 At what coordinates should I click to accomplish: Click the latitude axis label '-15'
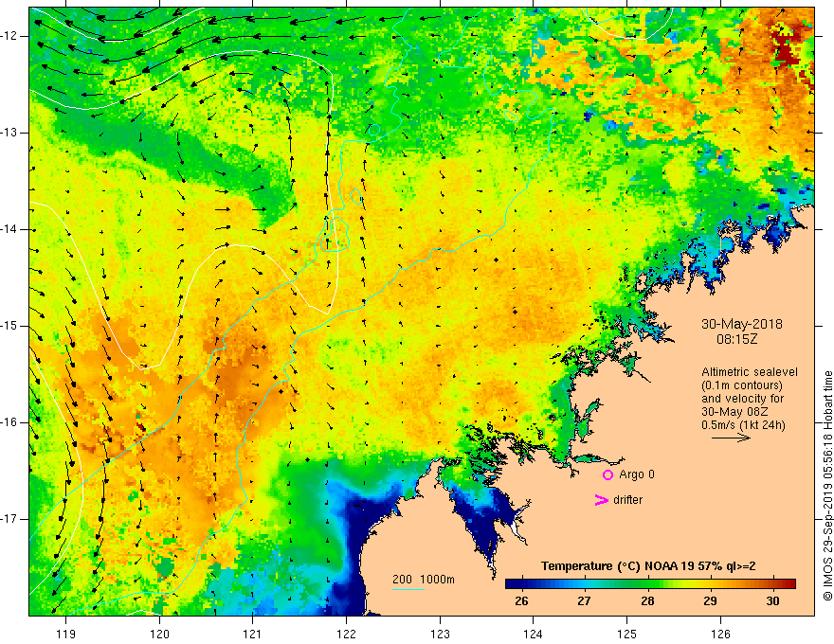[9, 326]
